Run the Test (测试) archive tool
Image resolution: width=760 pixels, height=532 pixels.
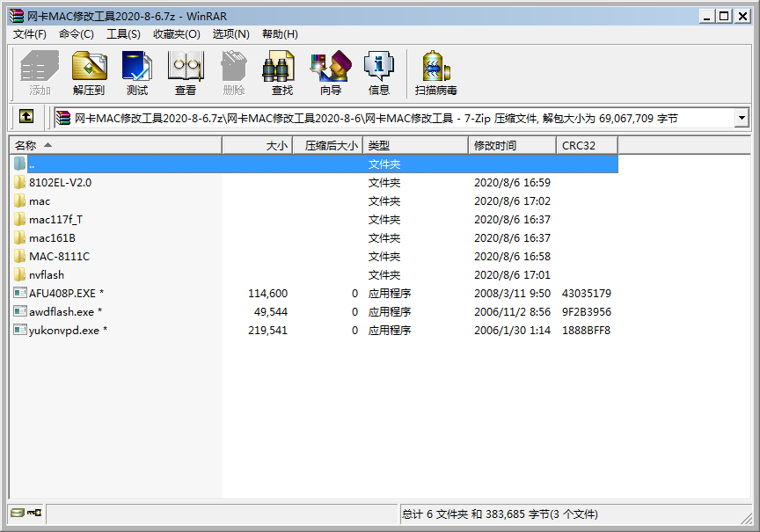(137, 73)
